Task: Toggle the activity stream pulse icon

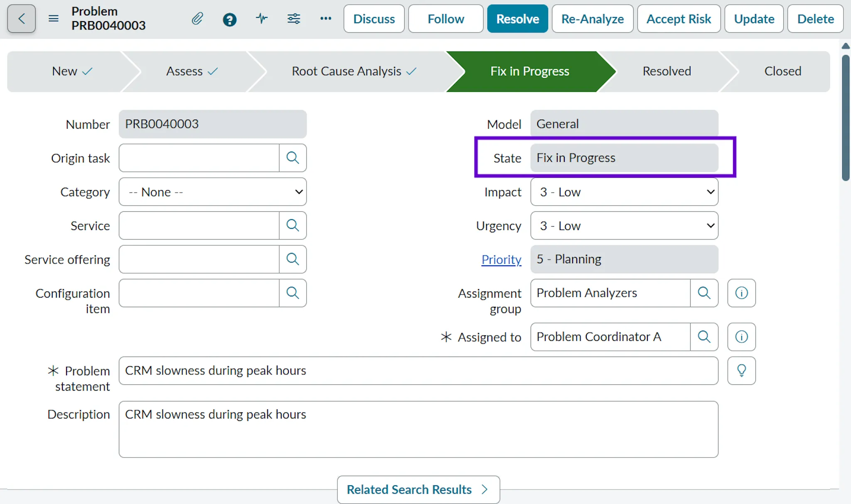Action: click(x=262, y=19)
